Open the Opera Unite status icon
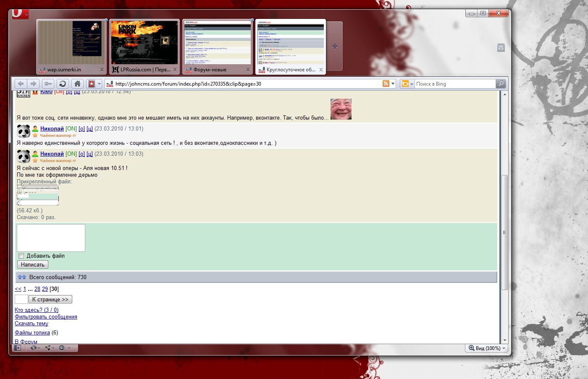588x379 pixels. click(x=47, y=348)
